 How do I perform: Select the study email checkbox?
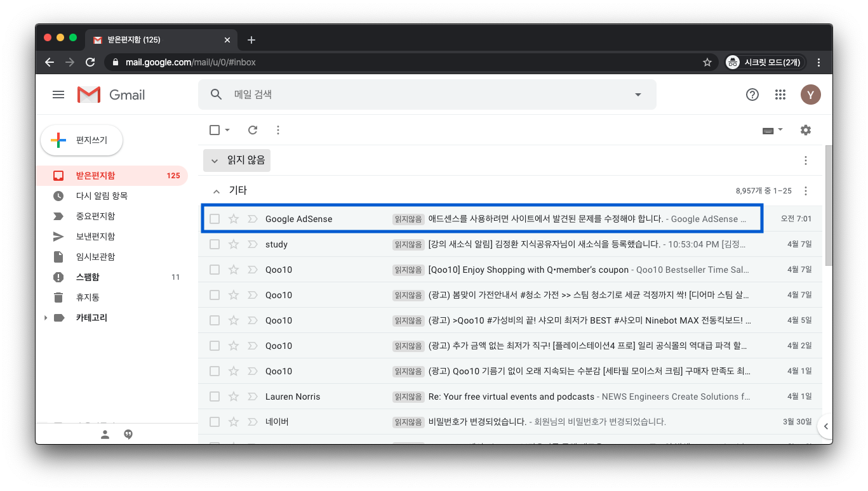pos(215,244)
